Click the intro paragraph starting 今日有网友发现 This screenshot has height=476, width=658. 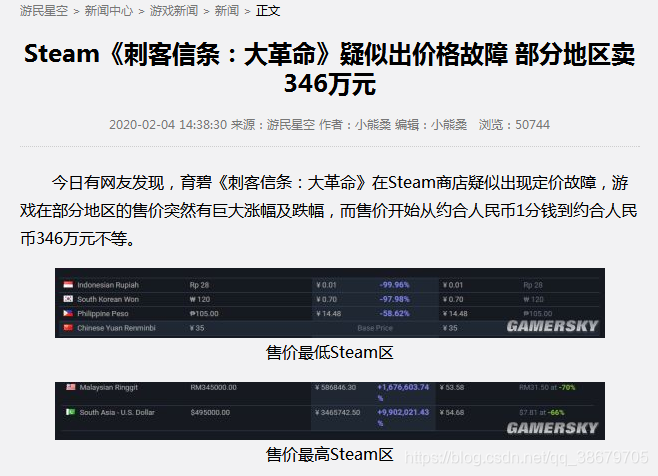[x=329, y=211]
